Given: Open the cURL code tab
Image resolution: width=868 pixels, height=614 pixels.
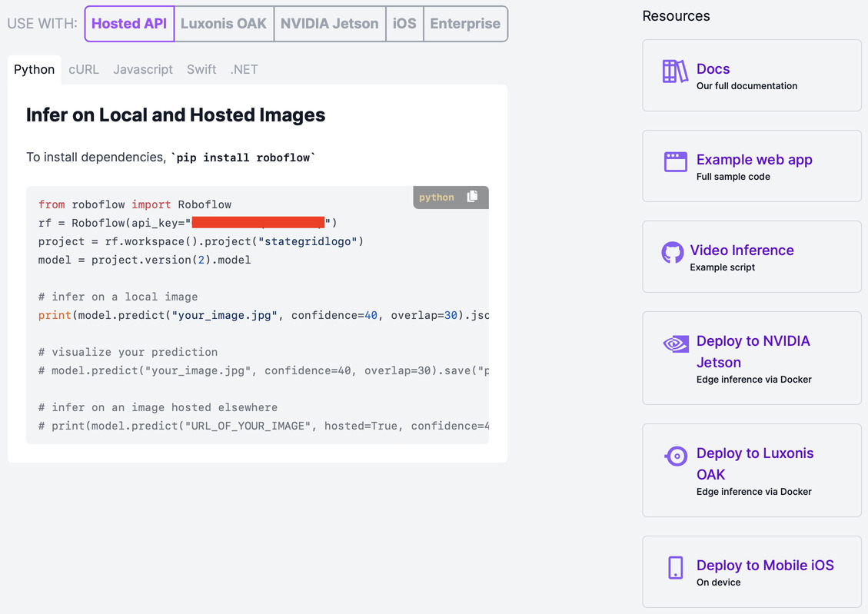Looking at the screenshot, I should [x=84, y=69].
